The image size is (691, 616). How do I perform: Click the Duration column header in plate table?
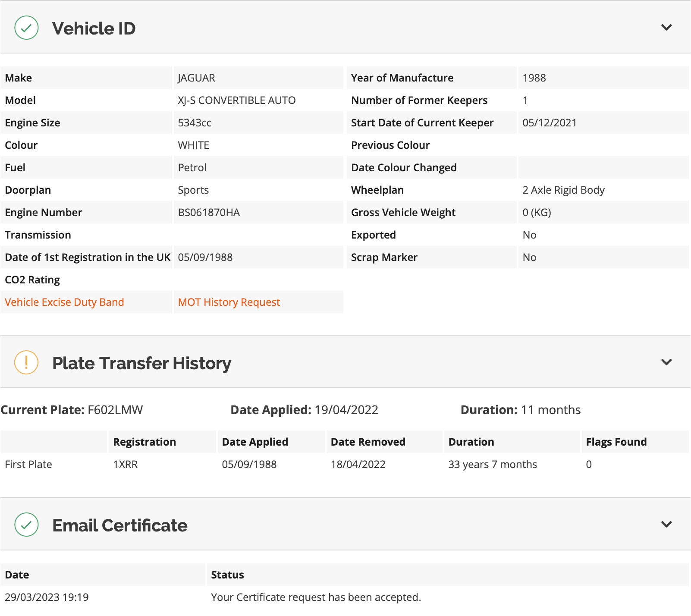[x=471, y=442]
